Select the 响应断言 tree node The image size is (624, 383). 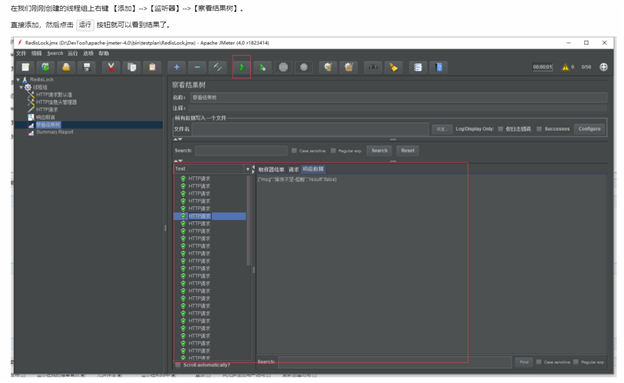click(x=46, y=117)
